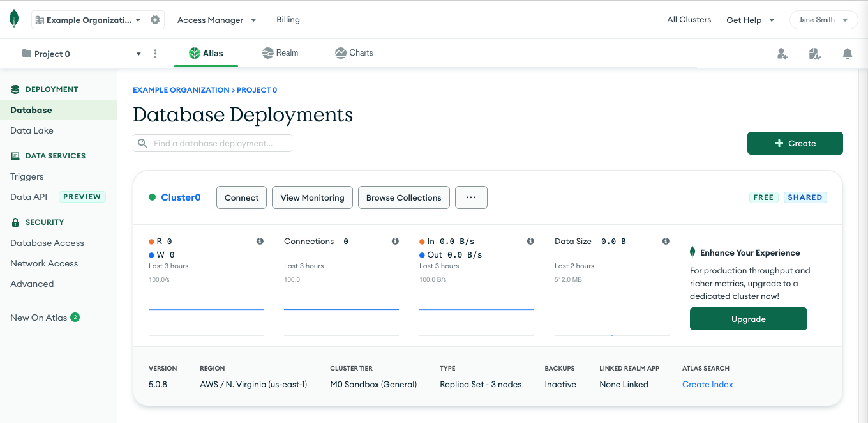Go to All Clusters

click(x=689, y=20)
